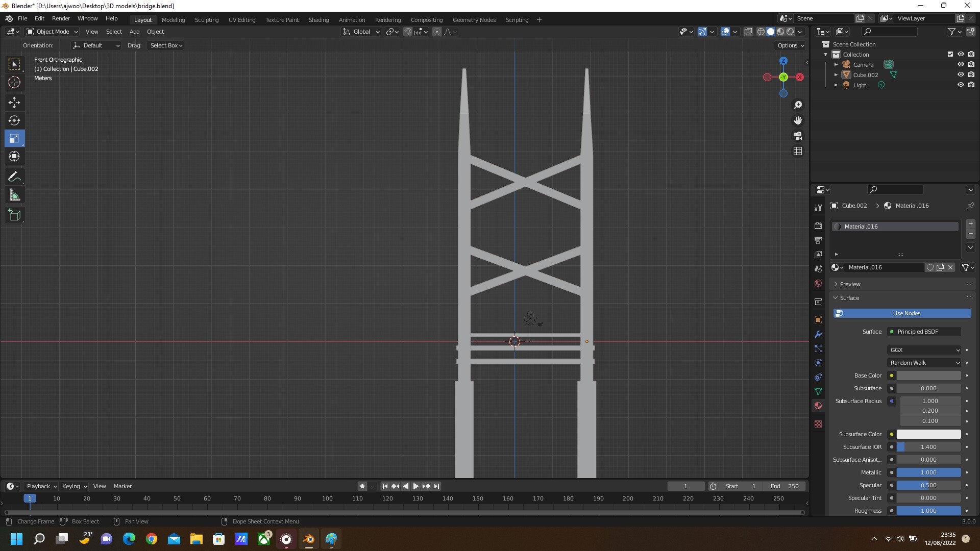Select the Move tool in the toolbar

pyautogui.click(x=14, y=103)
